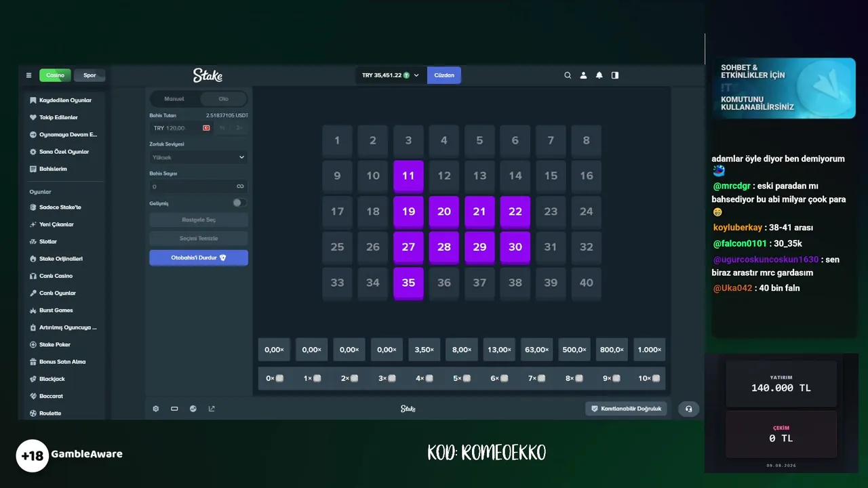
Task: Click the infinity symbol in Bahis Sayısı
Action: click(240, 186)
